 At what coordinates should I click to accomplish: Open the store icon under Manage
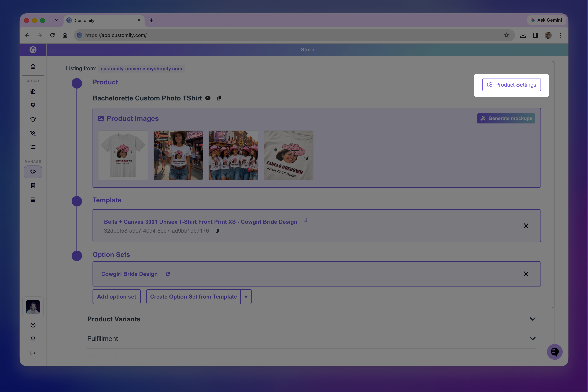pos(33,200)
